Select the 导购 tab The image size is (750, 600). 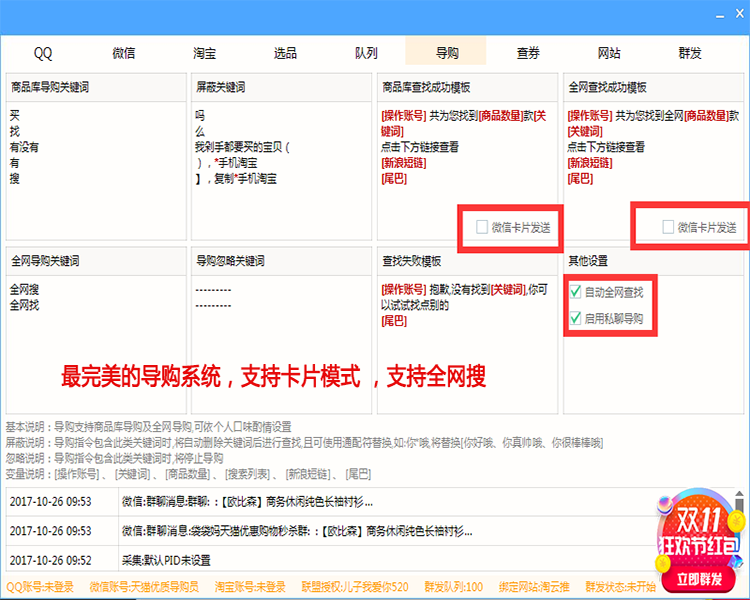[x=446, y=51]
